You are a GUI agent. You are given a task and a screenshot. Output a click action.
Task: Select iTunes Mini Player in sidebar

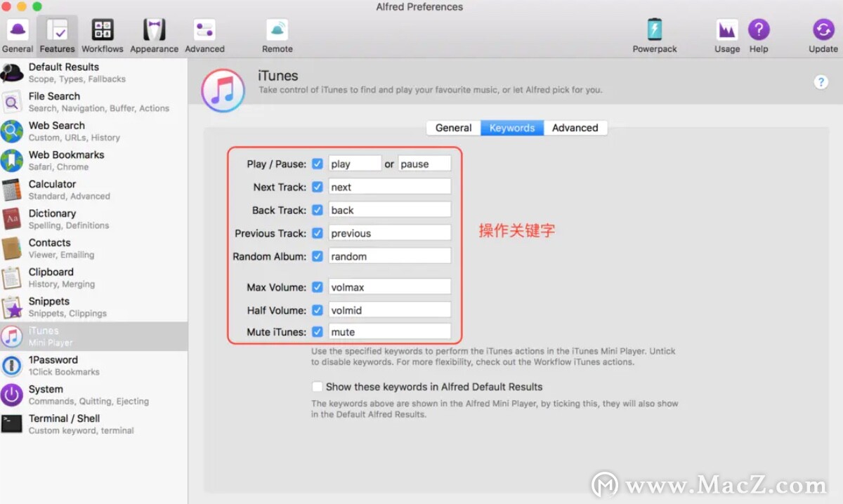[x=94, y=336]
